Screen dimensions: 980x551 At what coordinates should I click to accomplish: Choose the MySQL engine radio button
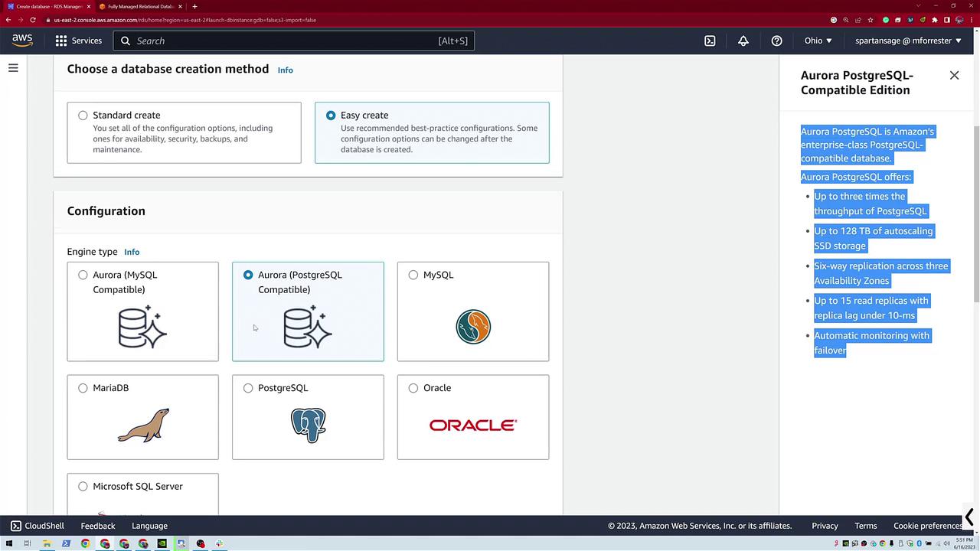pyautogui.click(x=413, y=275)
